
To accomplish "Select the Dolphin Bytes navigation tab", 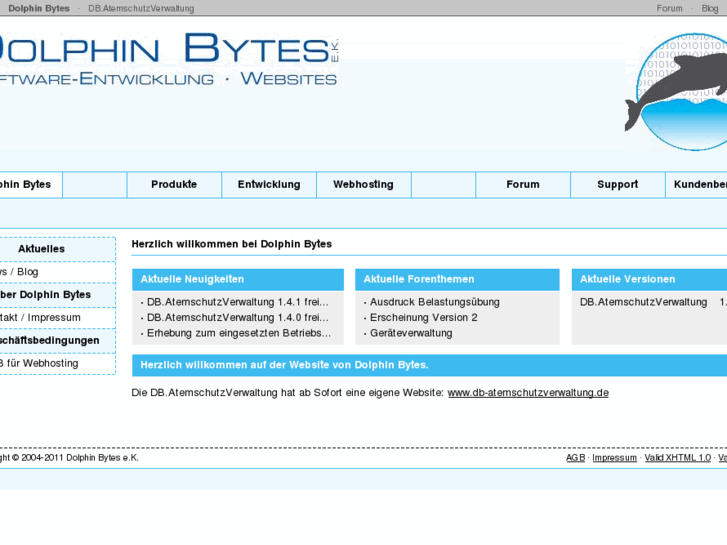I will 31,185.
